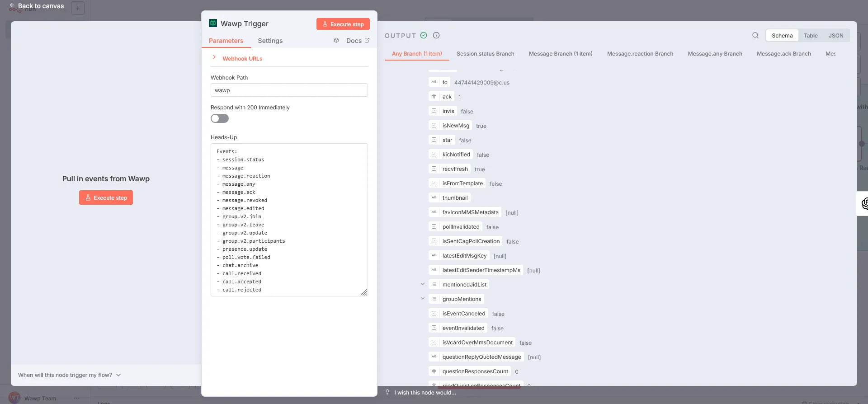Click Execute step in the node header
Screen dimensions: 868x404
[343, 24]
